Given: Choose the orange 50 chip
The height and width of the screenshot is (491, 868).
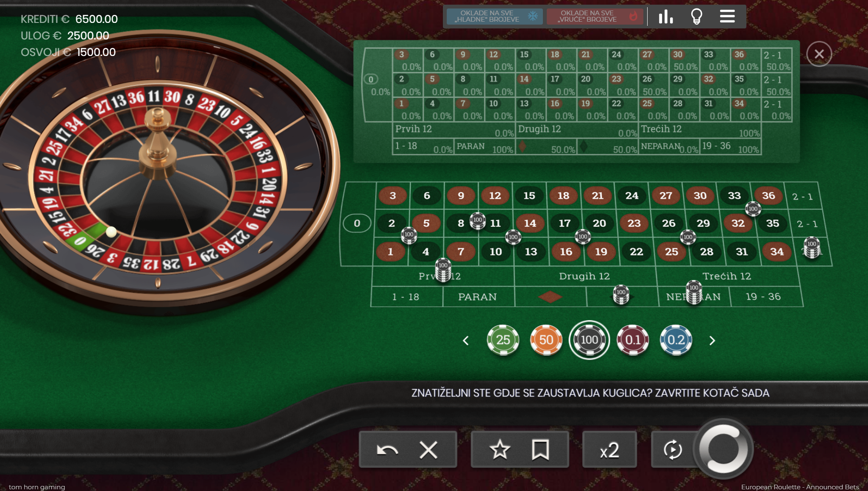Looking at the screenshot, I should click(x=546, y=340).
